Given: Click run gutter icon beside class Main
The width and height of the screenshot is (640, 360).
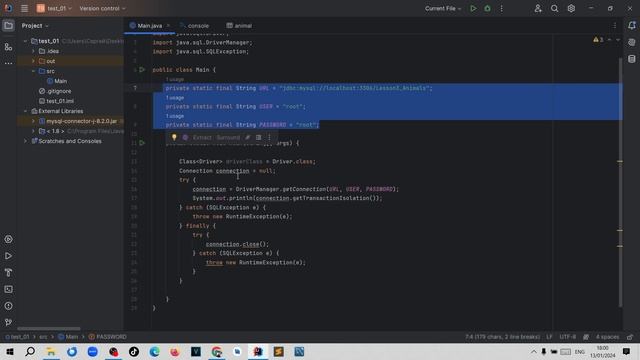Looking at the screenshot, I should [142, 70].
